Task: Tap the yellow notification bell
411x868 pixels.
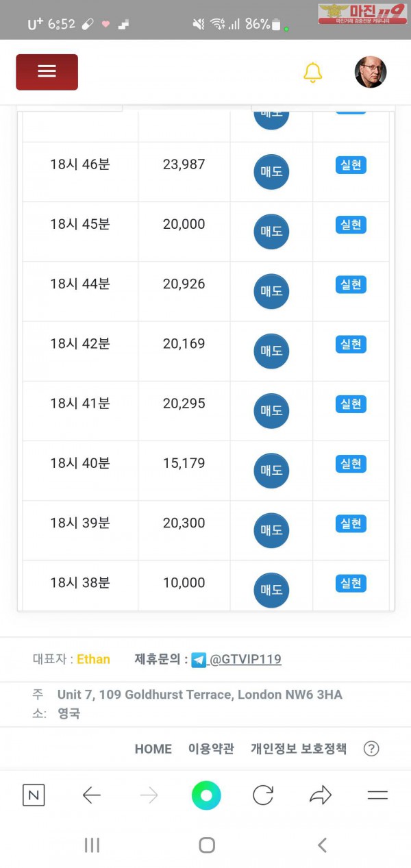Action: [x=312, y=72]
